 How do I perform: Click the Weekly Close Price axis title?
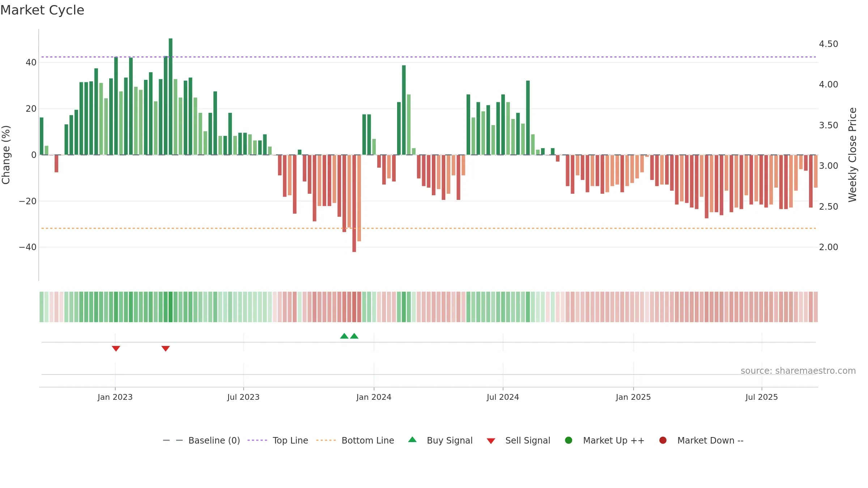click(852, 155)
